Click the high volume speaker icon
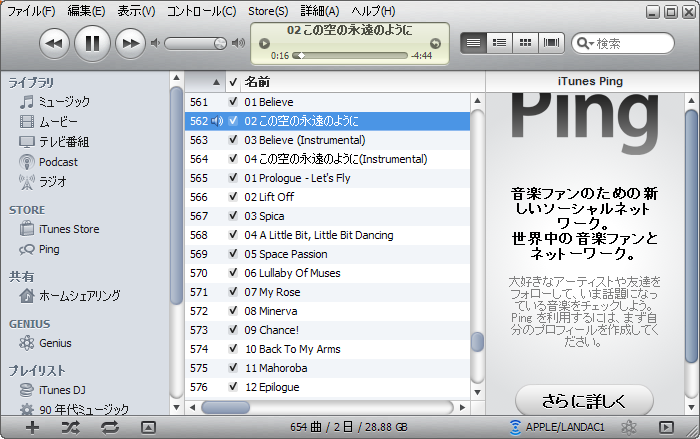The width and height of the screenshot is (700, 439). click(x=238, y=43)
